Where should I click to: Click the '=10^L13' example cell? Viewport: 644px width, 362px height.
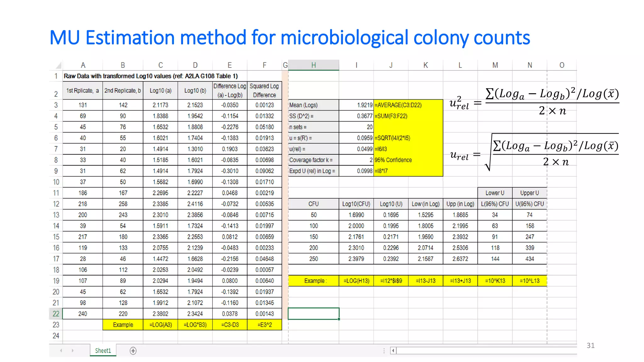click(x=530, y=281)
